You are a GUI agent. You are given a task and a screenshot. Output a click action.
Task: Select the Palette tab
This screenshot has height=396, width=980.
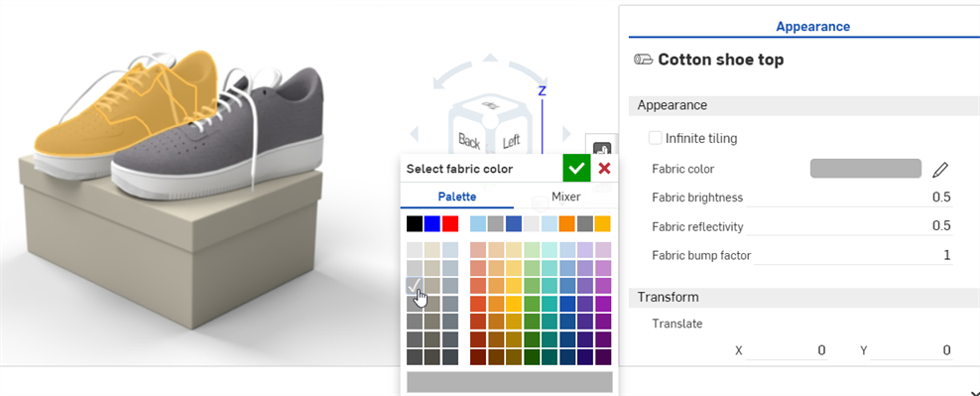[457, 197]
